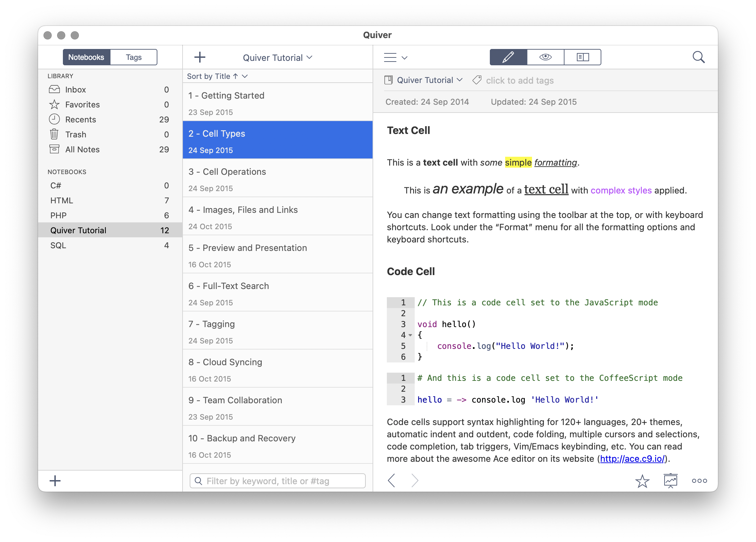
Task: Open the Quiver Tutorial notebook dropdown in toolbar
Action: click(x=277, y=57)
